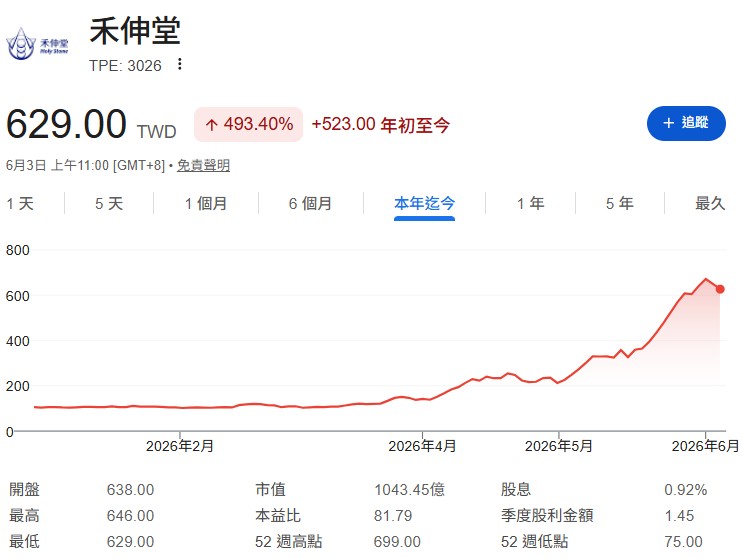Click the 52 週低點 value 75.00
This screenshot has width=742, height=558.
(683, 541)
